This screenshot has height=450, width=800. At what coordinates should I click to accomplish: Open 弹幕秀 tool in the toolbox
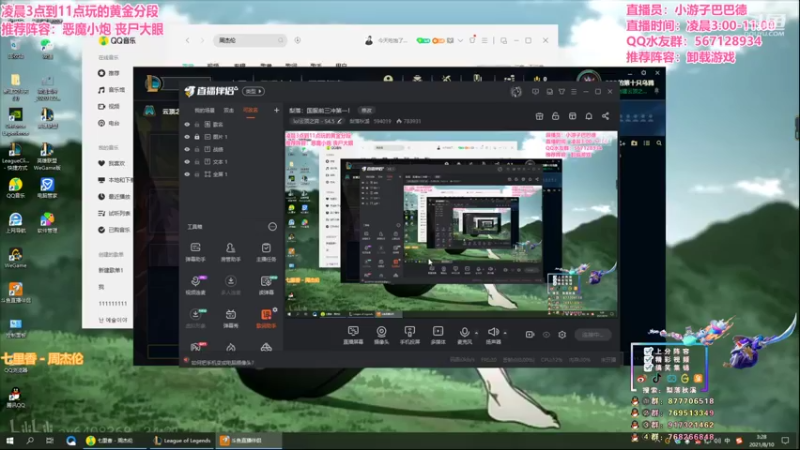point(231,318)
